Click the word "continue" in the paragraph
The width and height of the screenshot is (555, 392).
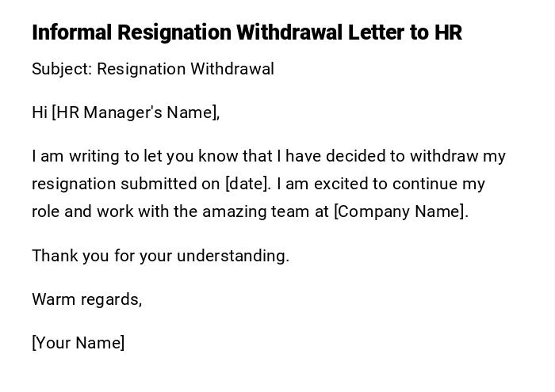425,184
